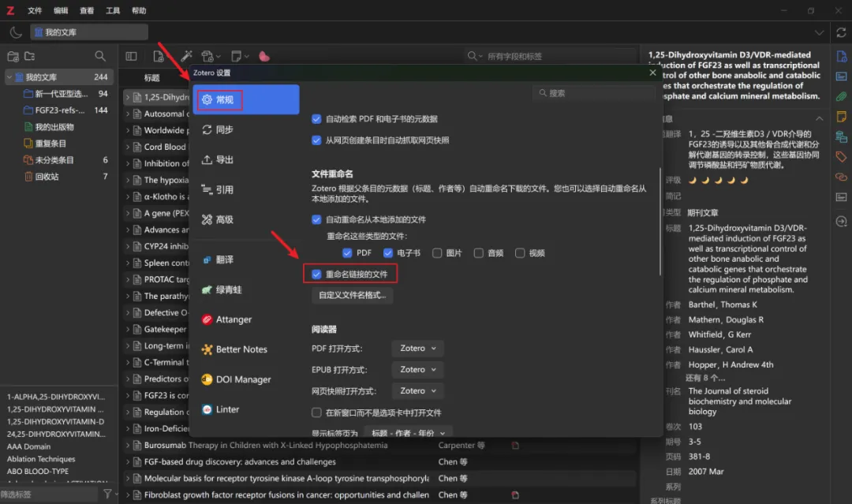This screenshot has height=504, width=852.
Task: Click new collection folder icon
Action: click(13, 56)
